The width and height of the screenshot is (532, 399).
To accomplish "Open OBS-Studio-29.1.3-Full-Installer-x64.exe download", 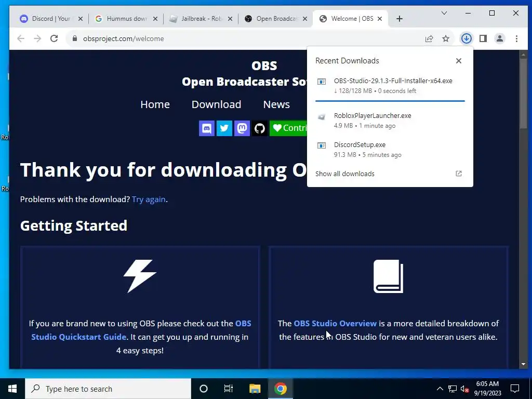I will [x=390, y=85].
